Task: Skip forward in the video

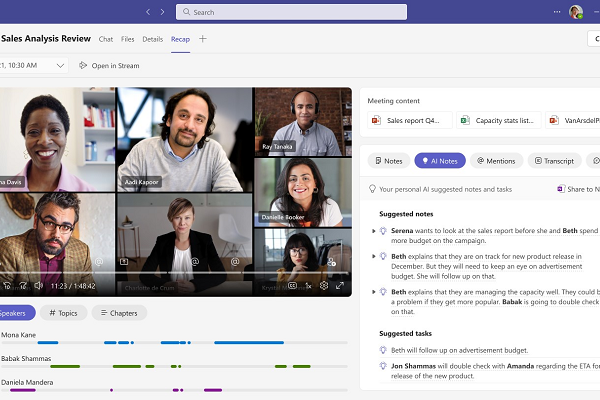Action: pyautogui.click(x=23, y=286)
